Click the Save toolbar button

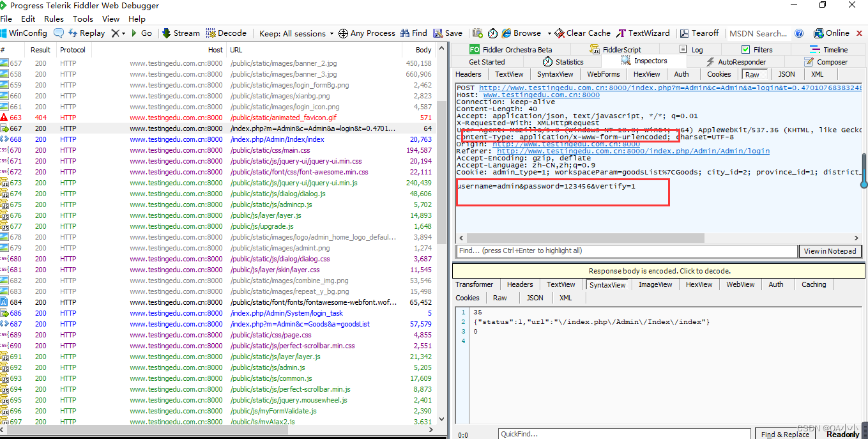[x=448, y=33]
